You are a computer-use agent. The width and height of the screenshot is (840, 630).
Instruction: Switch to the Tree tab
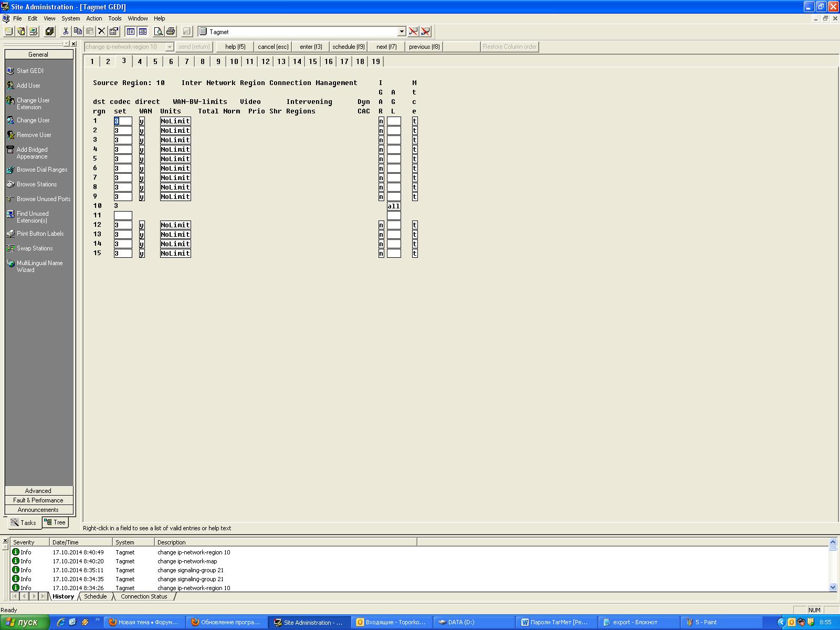(55, 522)
